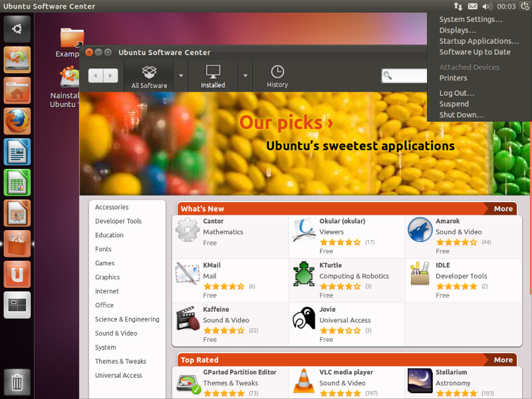Image resolution: width=532 pixels, height=399 pixels.
Task: Open the Home Folder launcher icon
Action: coord(17,90)
